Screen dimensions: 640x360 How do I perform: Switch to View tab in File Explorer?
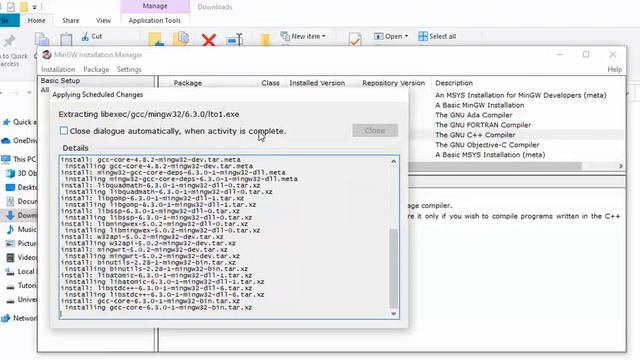click(103, 20)
